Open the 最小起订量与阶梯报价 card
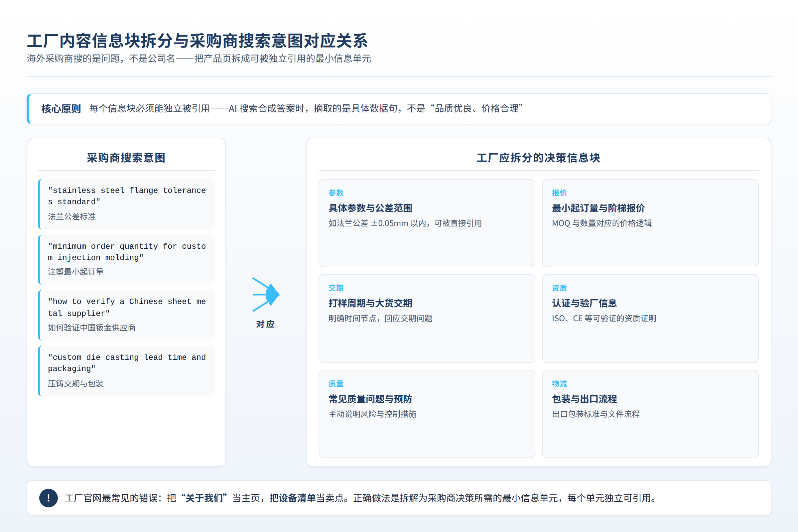Image resolution: width=798 pixels, height=532 pixels. click(650, 223)
